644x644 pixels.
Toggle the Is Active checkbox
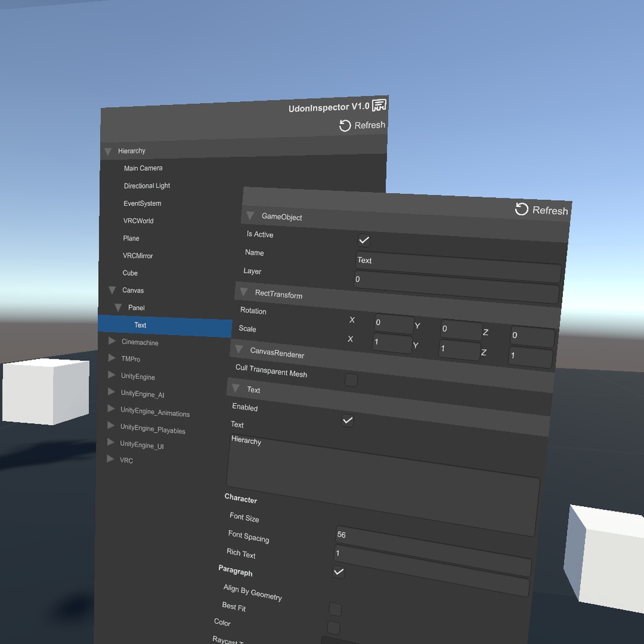(x=364, y=240)
